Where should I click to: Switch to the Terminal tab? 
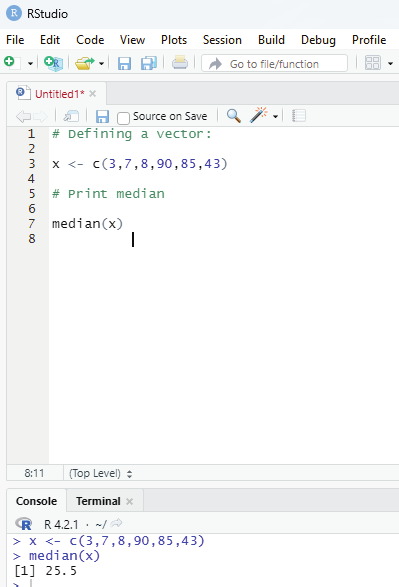(x=98, y=501)
